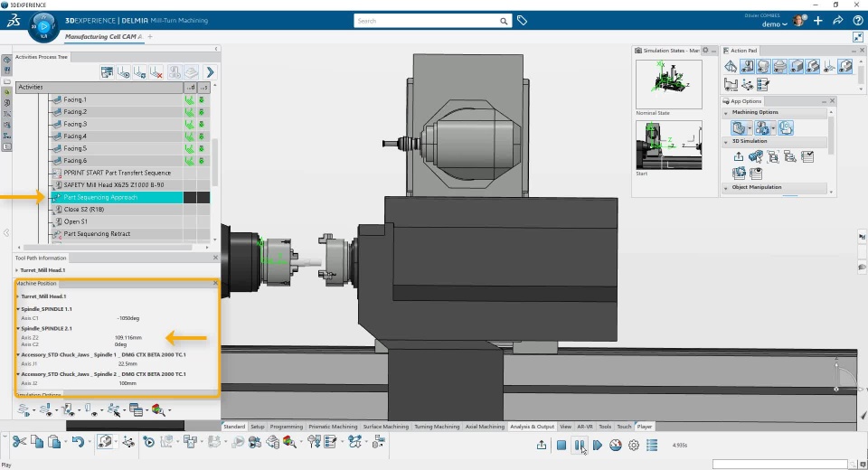The width and height of the screenshot is (868, 470).
Task: Select the Close S2 (R18) activity
Action: pos(117,210)
